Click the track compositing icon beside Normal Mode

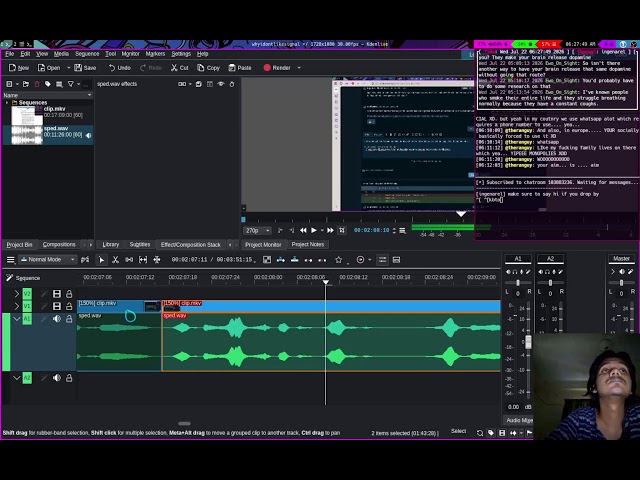85,260
